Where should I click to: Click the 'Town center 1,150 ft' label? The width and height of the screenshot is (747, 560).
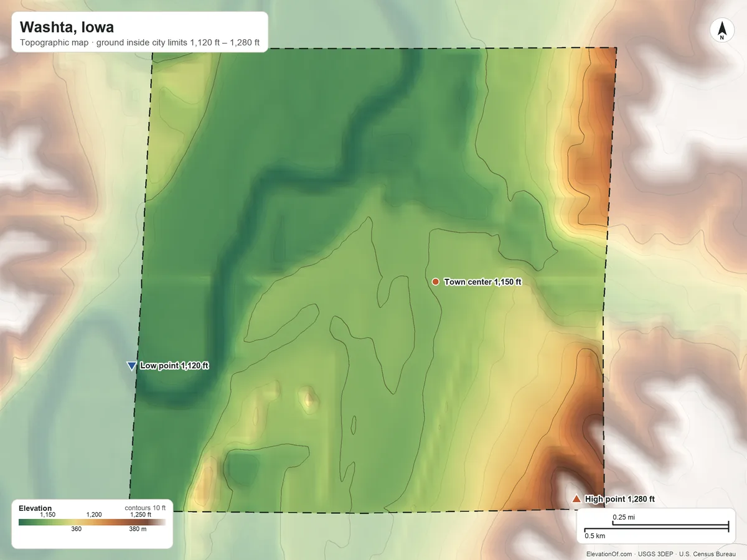[482, 282]
